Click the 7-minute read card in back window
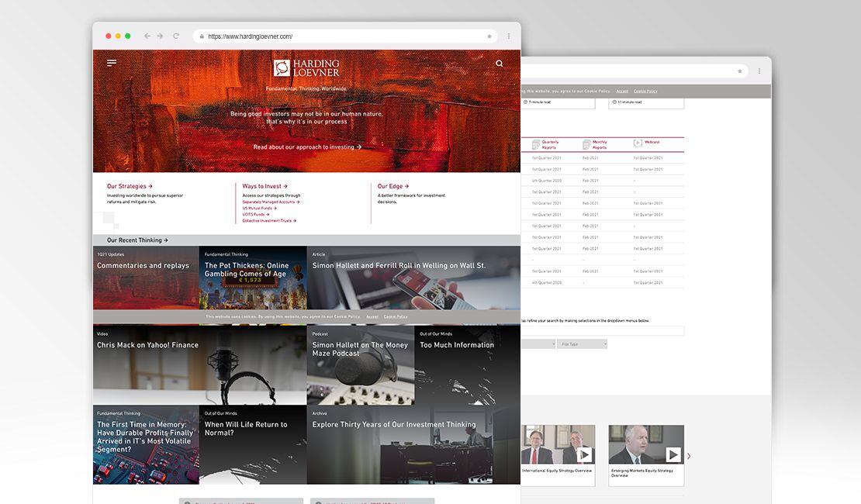Image resolution: width=861 pixels, height=504 pixels. click(558, 102)
